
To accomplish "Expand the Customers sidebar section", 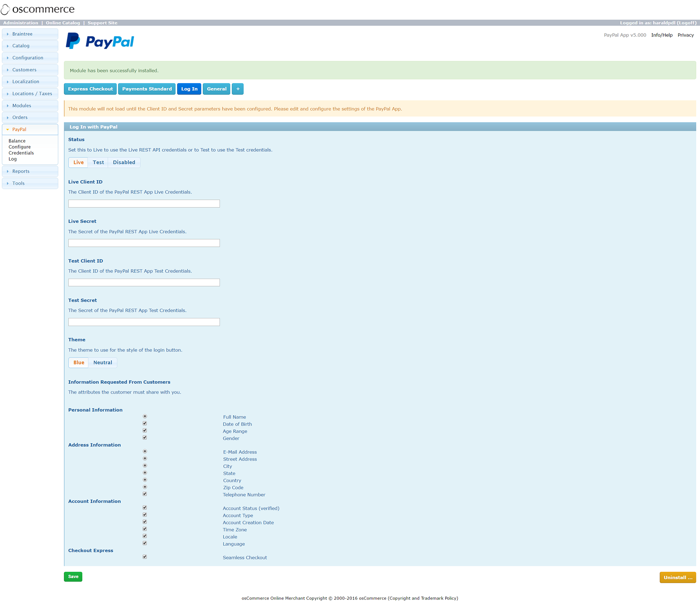I will [30, 70].
